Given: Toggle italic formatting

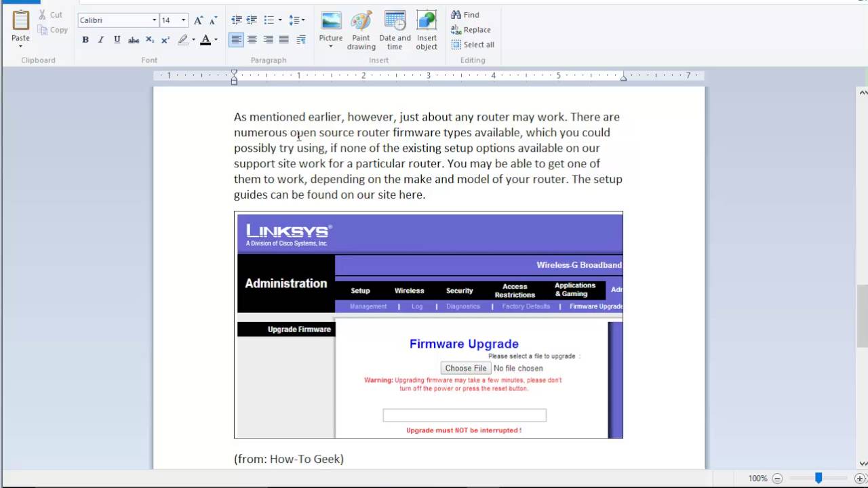Looking at the screenshot, I should coord(101,40).
